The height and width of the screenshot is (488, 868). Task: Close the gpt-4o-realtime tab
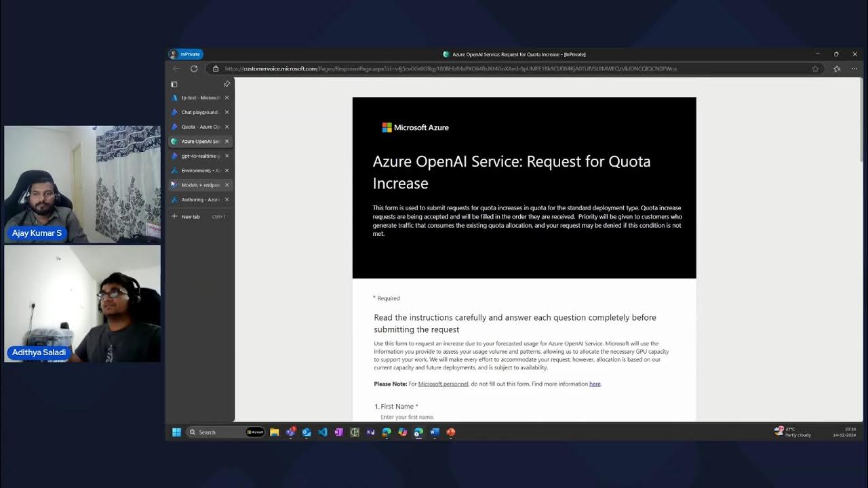(x=226, y=156)
